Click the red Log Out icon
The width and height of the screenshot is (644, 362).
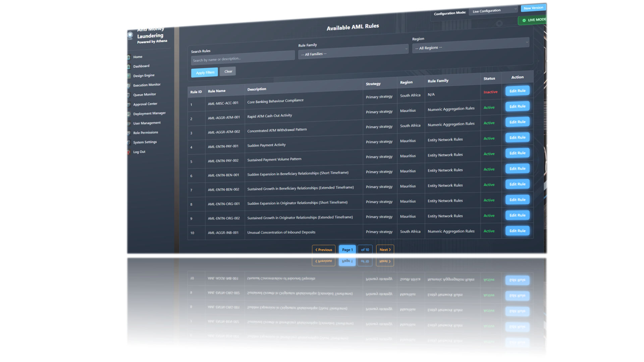(128, 152)
